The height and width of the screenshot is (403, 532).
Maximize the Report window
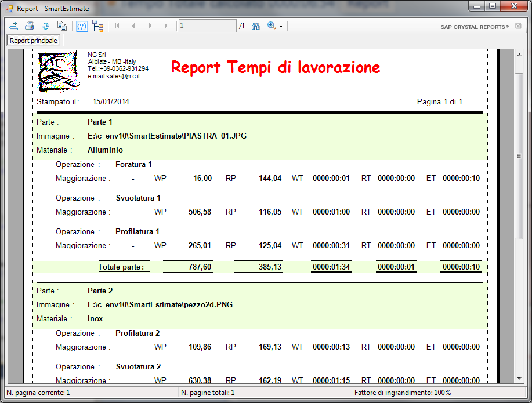coord(493,6)
